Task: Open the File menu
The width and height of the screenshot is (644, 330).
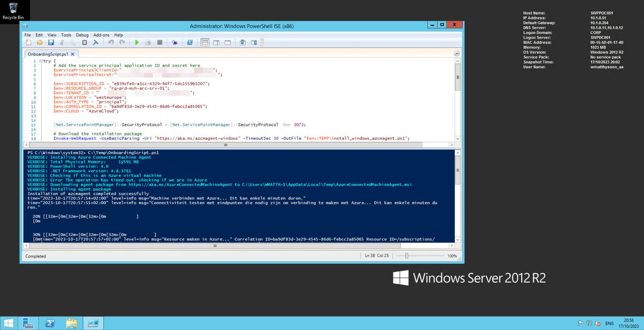Action: 28,34
